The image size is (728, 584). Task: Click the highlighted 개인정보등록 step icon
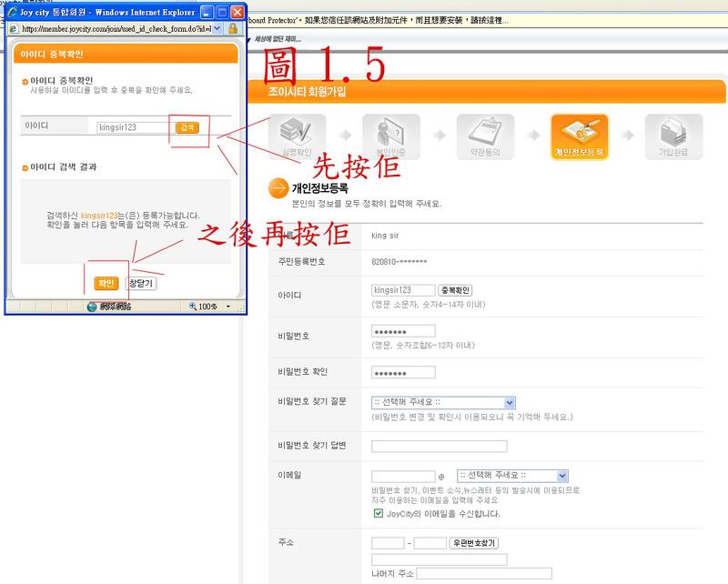tap(579, 135)
